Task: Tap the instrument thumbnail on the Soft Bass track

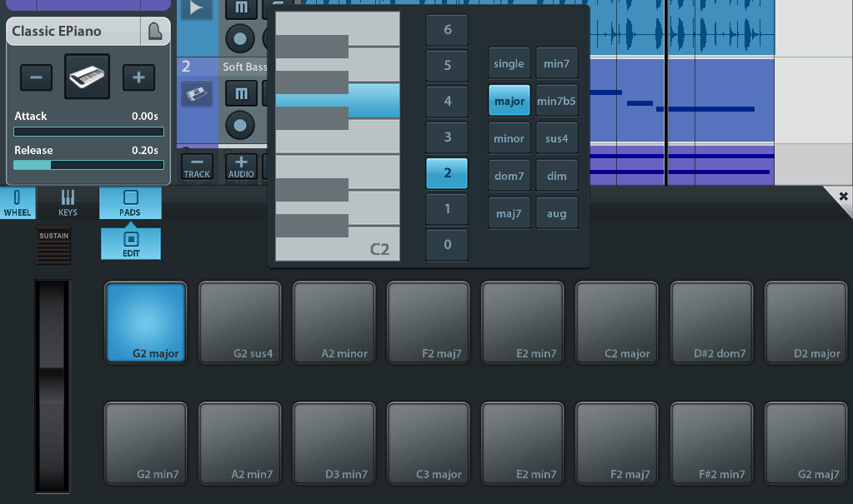Action: pyautogui.click(x=197, y=94)
